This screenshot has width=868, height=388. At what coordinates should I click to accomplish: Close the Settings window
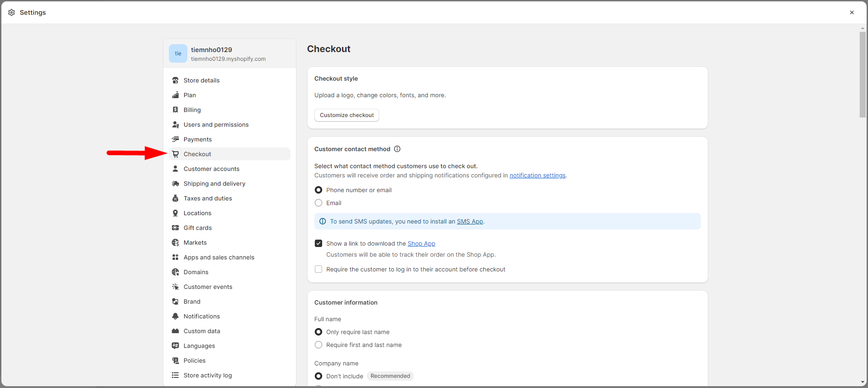tap(852, 12)
